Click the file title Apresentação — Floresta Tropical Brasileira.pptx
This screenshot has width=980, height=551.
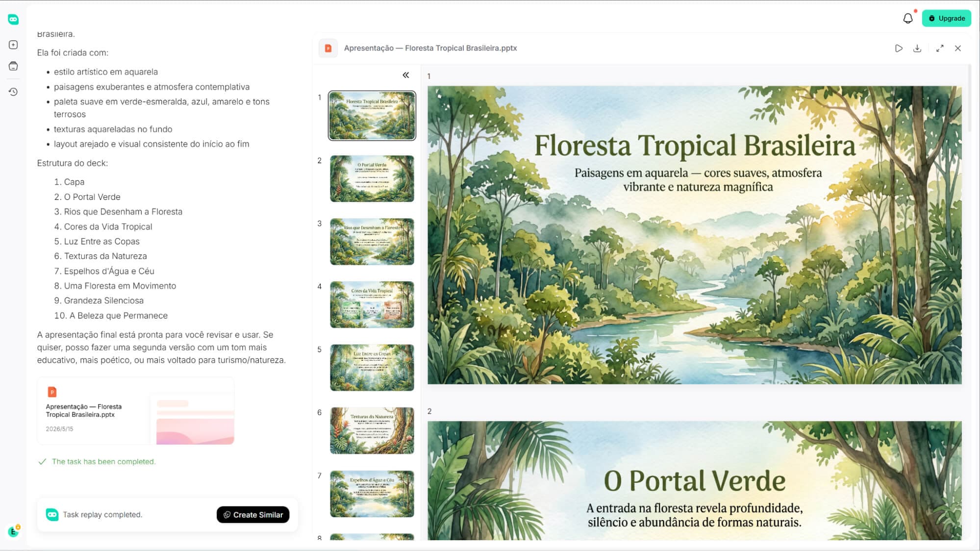(x=430, y=48)
